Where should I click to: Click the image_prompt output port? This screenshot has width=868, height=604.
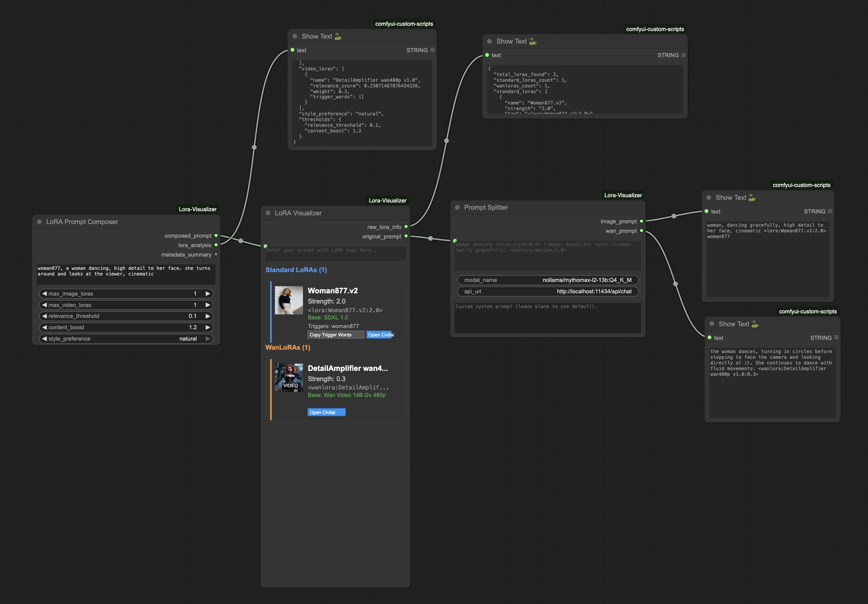pyautogui.click(x=642, y=221)
